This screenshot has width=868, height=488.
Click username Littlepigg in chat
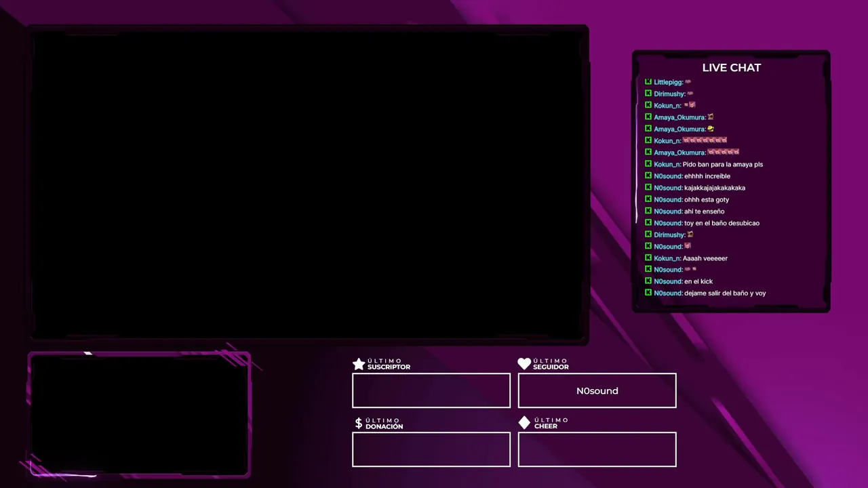[x=668, y=83]
